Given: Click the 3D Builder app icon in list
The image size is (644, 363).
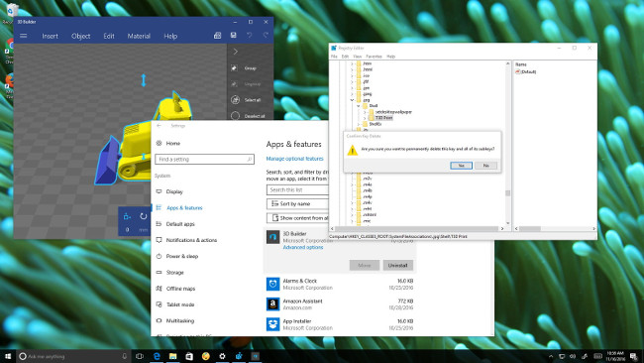Looking at the screenshot, I should (x=272, y=237).
